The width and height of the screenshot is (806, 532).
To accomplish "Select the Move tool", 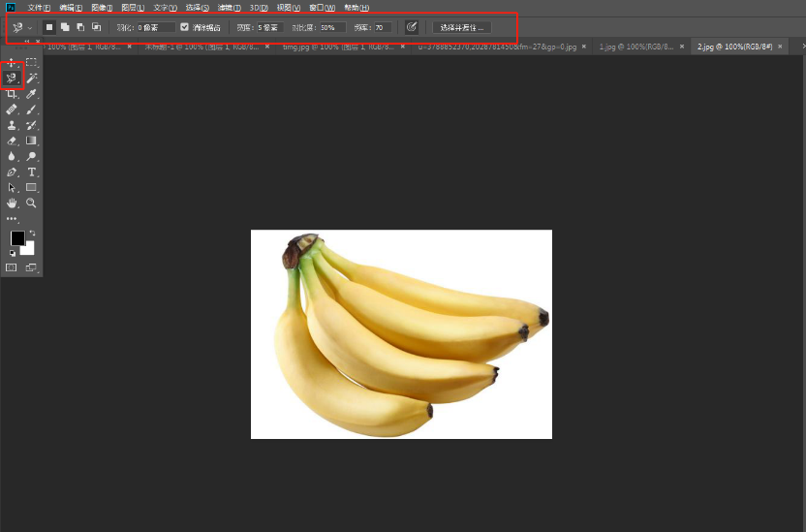I will pyautogui.click(x=12, y=63).
